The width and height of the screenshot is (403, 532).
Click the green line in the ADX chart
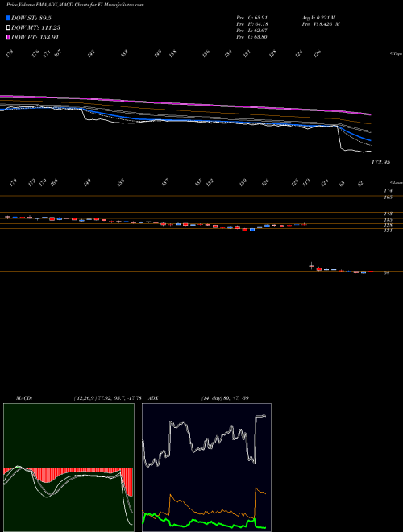click(x=204, y=522)
